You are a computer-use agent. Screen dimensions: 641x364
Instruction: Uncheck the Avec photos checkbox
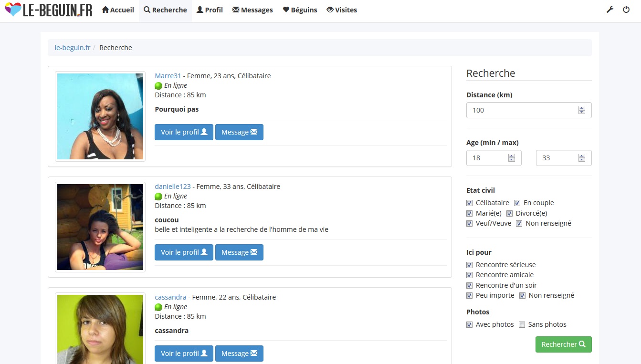(x=470, y=325)
